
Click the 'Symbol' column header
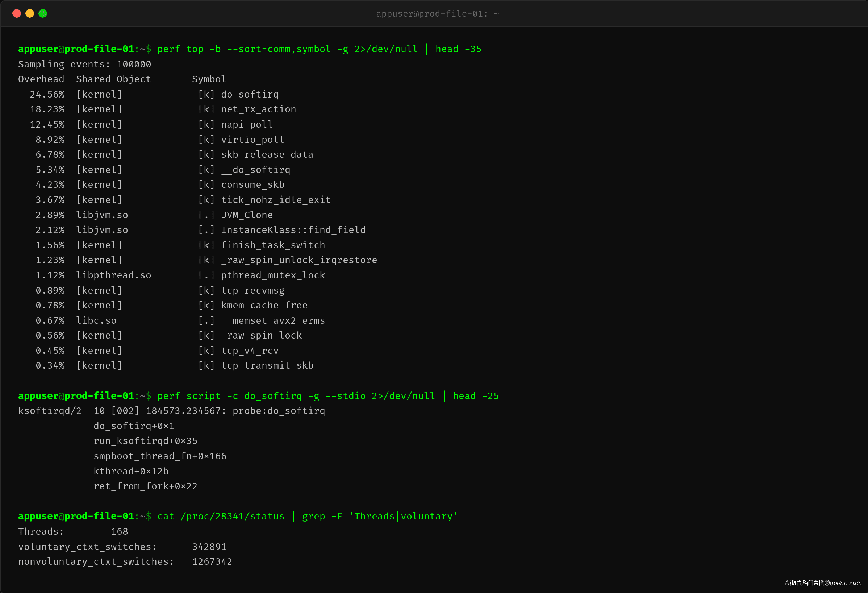coord(209,79)
